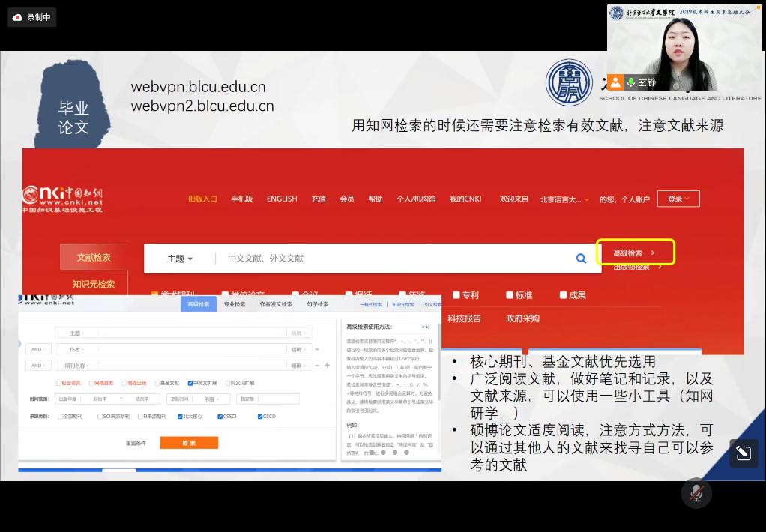Open the 主题 dropdown in main search bar
Image resolution: width=766 pixels, height=532 pixels.
click(180, 259)
